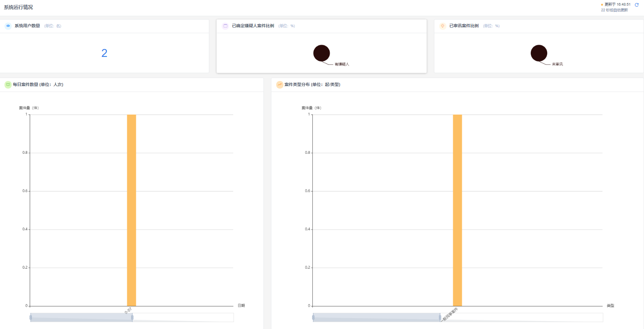Image resolution: width=644 pixels, height=329 pixels.
Task: Select the 未审讯 pie chart circle
Action: click(539, 53)
